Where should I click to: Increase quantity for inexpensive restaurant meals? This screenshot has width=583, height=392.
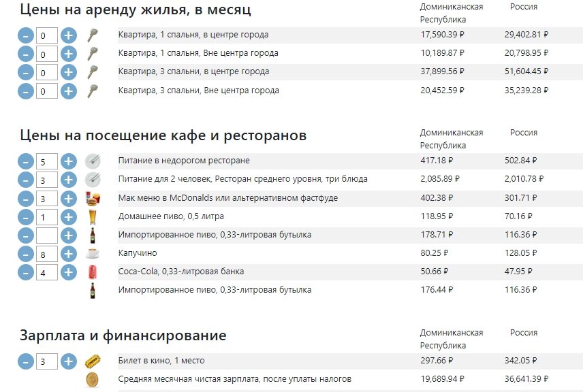(x=67, y=161)
